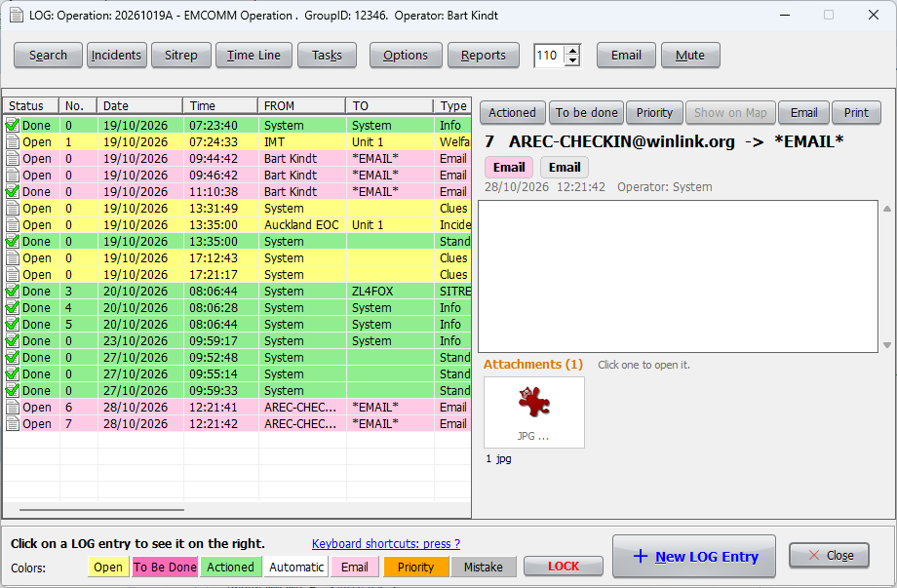The height and width of the screenshot is (588, 897).
Task: Open the Reports button
Action: [484, 56]
